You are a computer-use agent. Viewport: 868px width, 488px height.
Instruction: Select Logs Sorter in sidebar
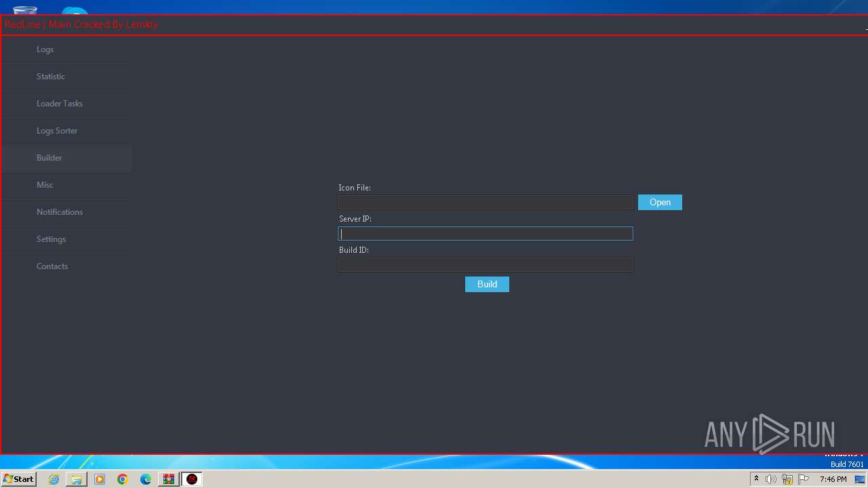pos(66,131)
